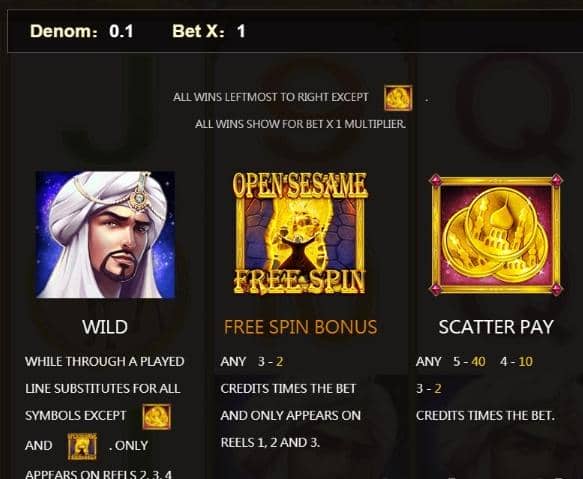Click the "ALL WINS SHOW FOR BET X 1" text
Image resolution: width=583 pixels, height=479 pixels.
click(300, 124)
